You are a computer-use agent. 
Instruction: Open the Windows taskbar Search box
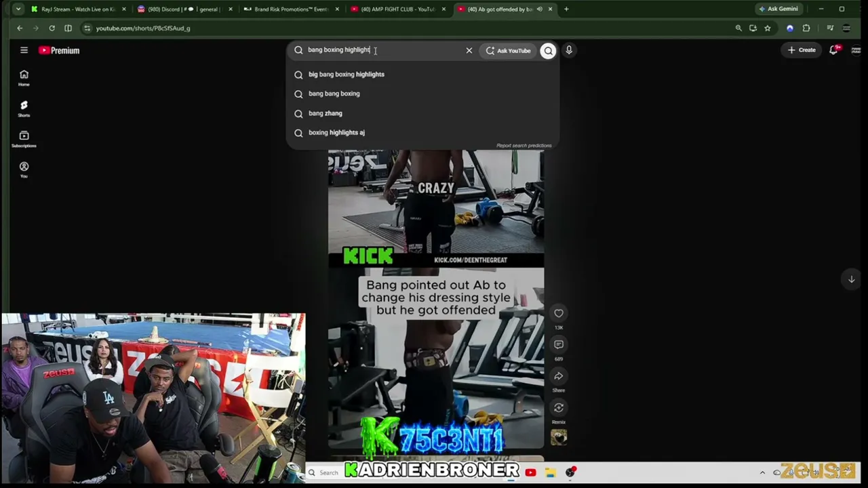(323, 472)
